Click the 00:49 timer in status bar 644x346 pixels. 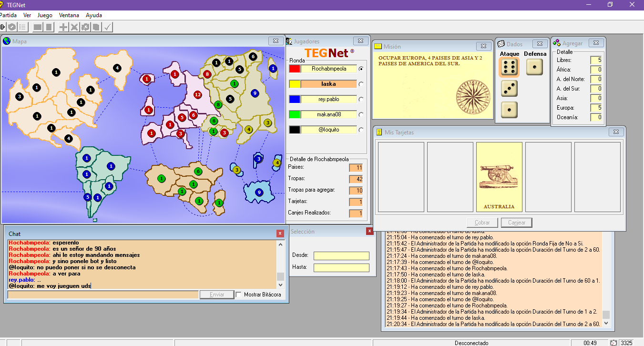tap(590, 343)
